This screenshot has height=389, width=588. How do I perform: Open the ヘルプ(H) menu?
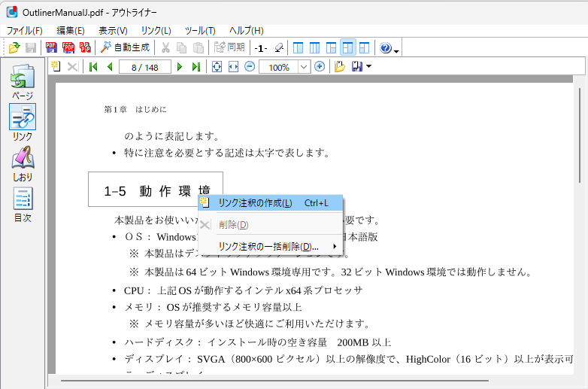[x=247, y=30]
